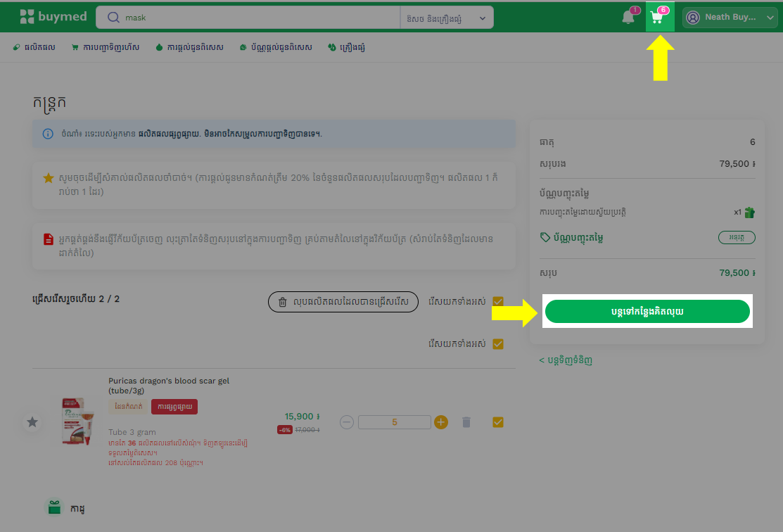The image size is (783, 532).
Task: Click the continue shopping link
Action: click(x=566, y=360)
